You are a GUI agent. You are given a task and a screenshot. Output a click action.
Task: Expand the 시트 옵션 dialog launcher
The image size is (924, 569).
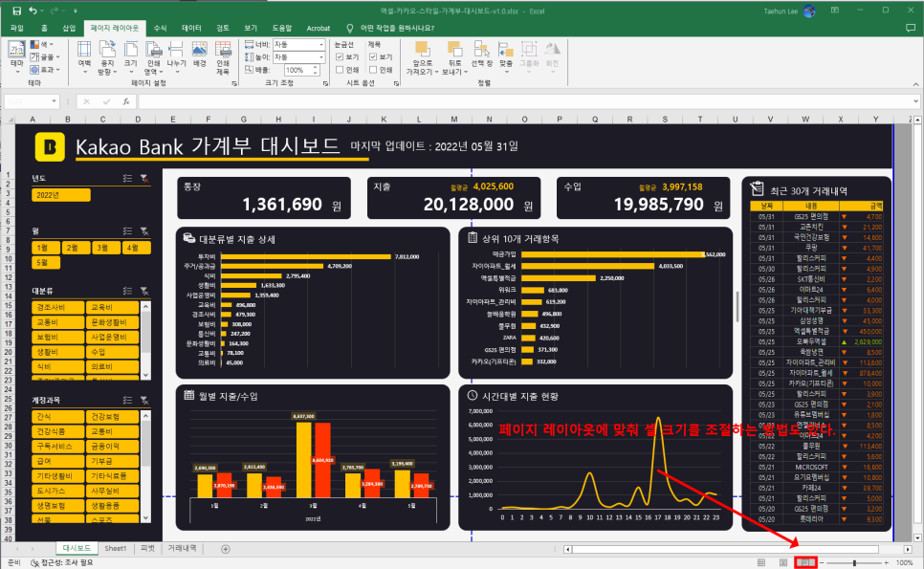(x=396, y=83)
